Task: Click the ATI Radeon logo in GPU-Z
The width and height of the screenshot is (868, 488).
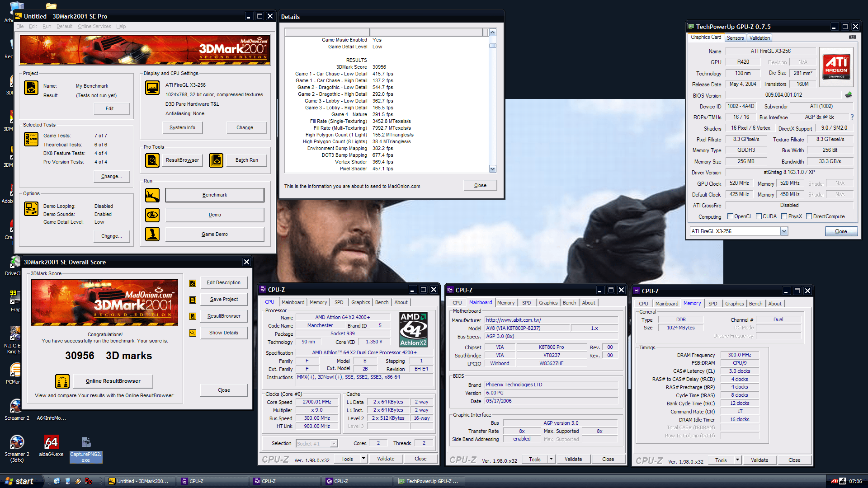Action: click(836, 67)
